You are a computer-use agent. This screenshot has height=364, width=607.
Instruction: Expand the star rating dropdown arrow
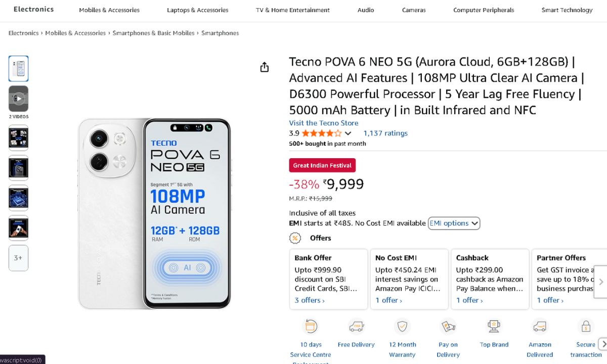[348, 133]
